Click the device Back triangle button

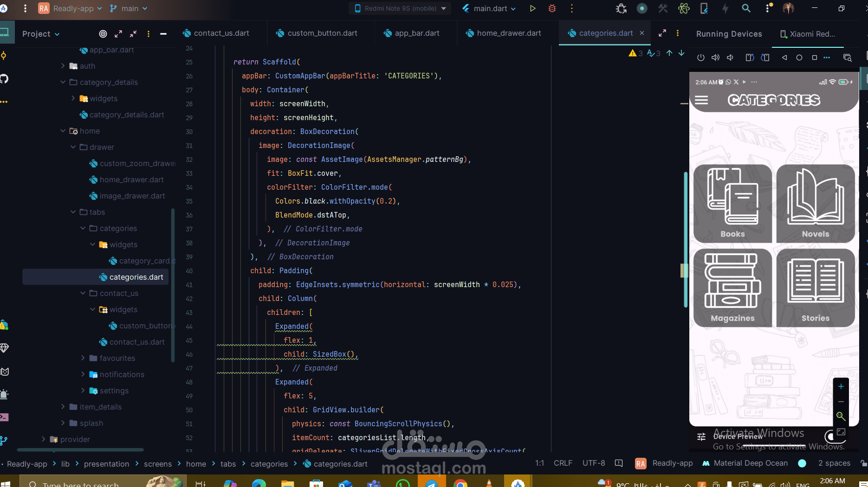784,58
